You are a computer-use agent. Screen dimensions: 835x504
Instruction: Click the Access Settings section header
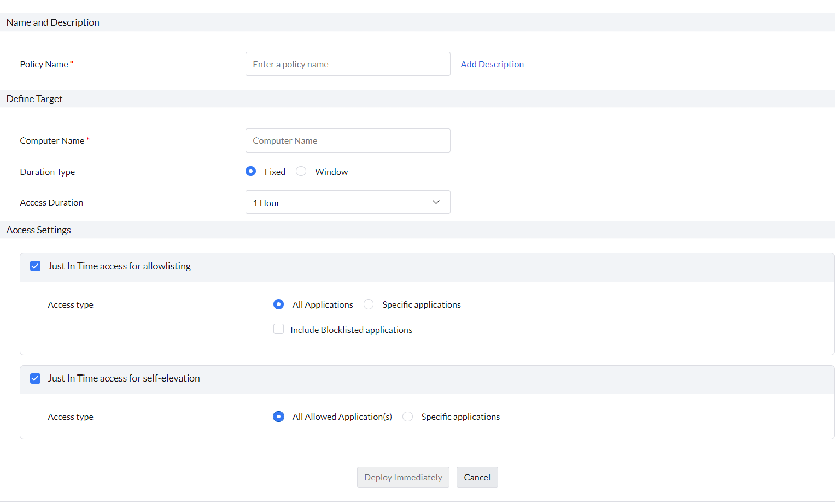click(x=39, y=230)
